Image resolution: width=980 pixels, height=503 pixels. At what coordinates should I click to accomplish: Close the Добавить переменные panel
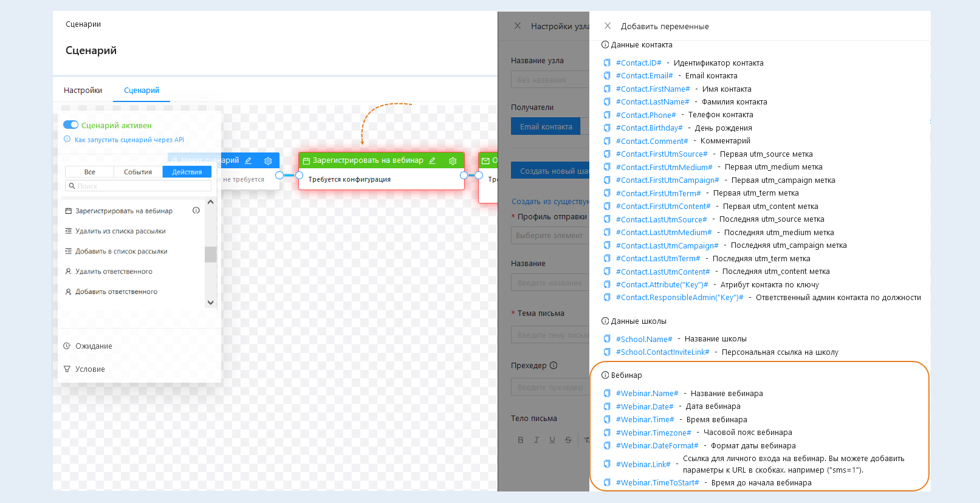pos(608,26)
